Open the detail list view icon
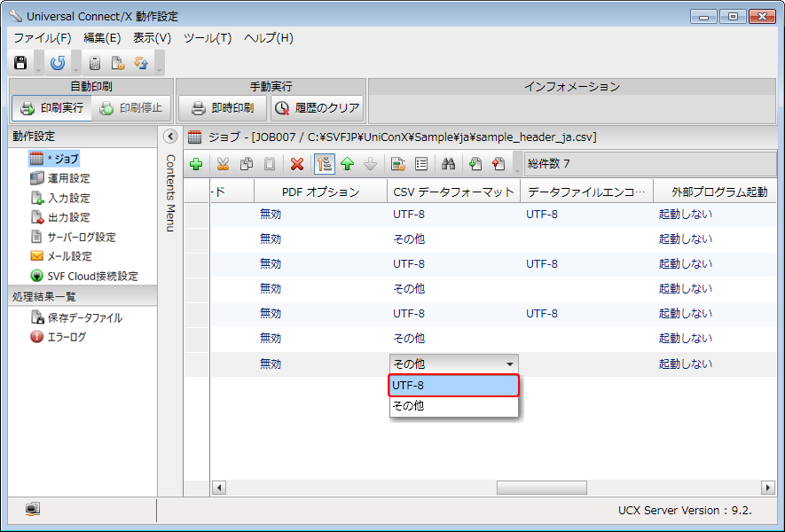Screen dimensions: 785x532 coord(421,164)
